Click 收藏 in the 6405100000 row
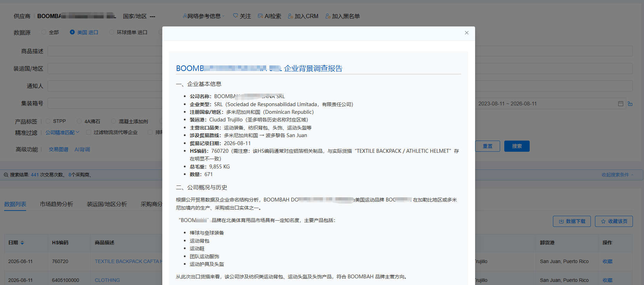 tap(608, 280)
